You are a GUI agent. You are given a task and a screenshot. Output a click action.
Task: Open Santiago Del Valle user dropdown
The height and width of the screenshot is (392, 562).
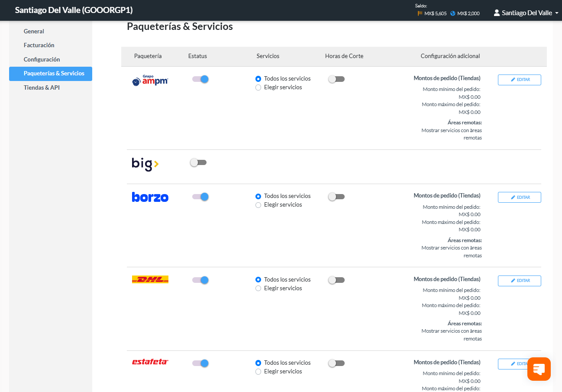click(x=526, y=13)
